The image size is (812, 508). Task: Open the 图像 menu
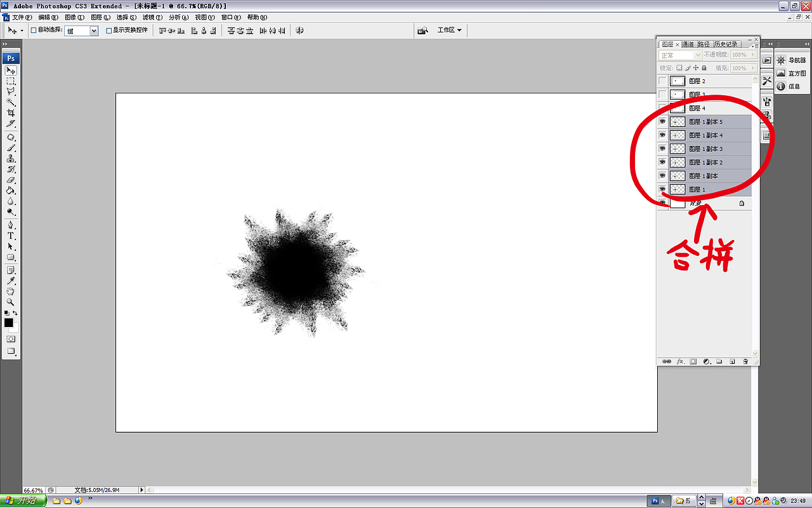74,17
